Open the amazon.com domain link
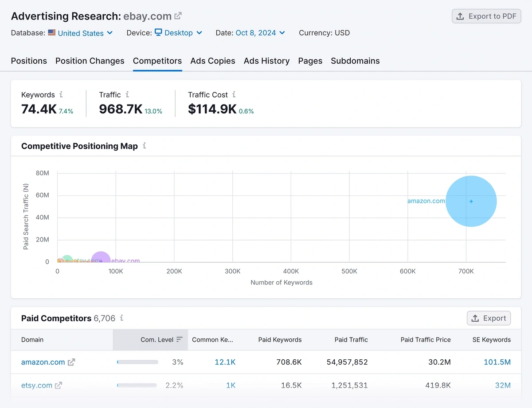 coord(43,362)
